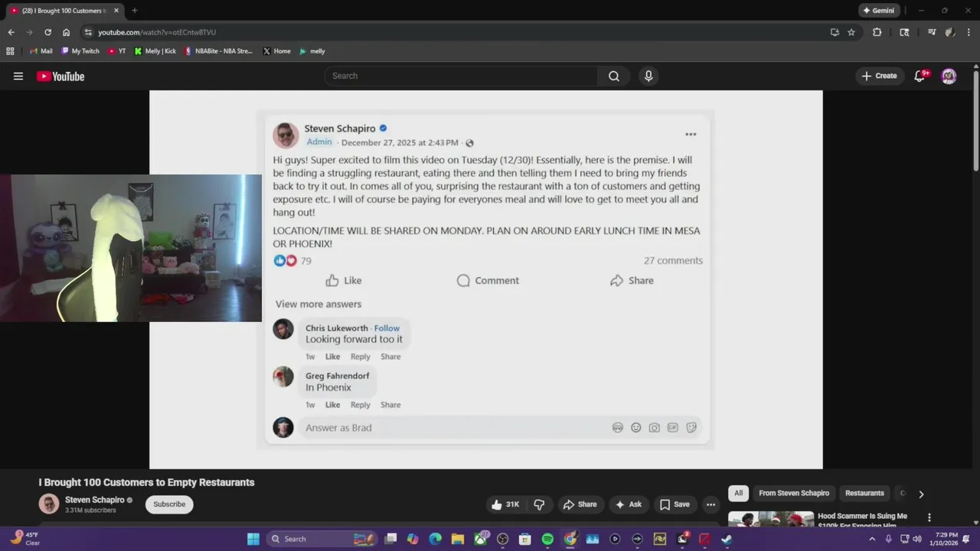The width and height of the screenshot is (980, 551).
Task: Dislike the video with thumbs down
Action: [539, 504]
